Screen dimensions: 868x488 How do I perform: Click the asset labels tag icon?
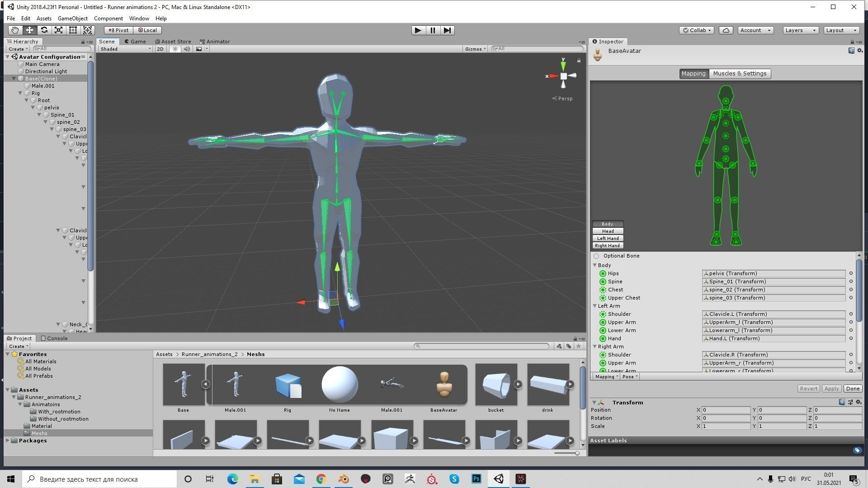point(857,450)
